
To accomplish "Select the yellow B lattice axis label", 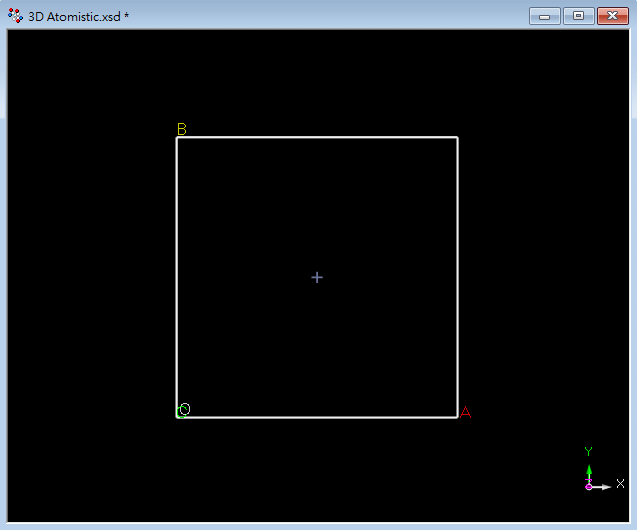I will pos(181,129).
